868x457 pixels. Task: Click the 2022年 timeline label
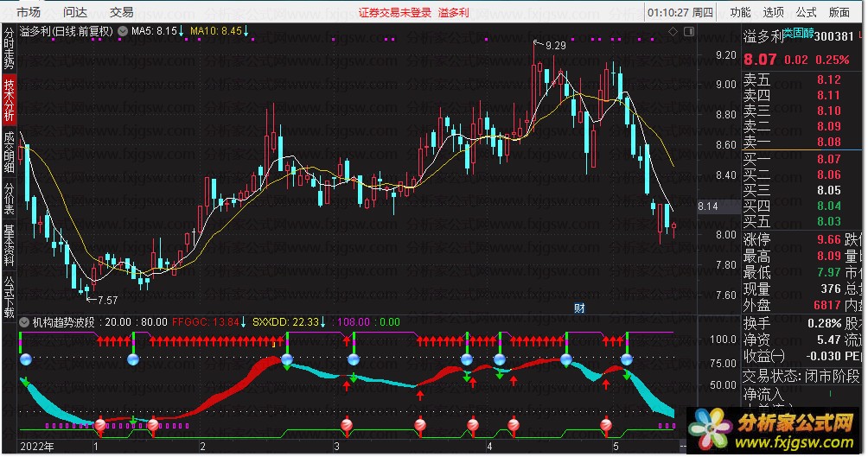37,447
